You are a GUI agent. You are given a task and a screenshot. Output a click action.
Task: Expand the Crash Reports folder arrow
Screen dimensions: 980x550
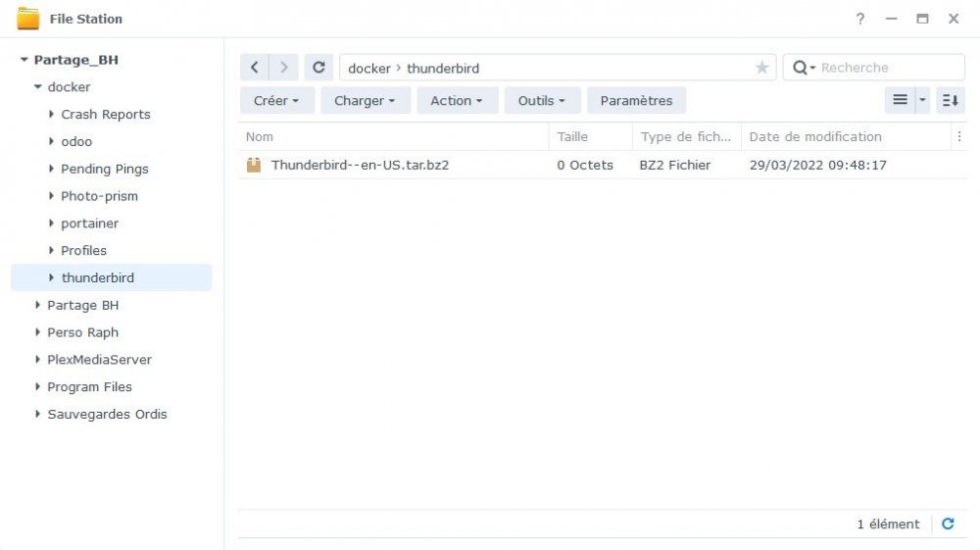51,114
